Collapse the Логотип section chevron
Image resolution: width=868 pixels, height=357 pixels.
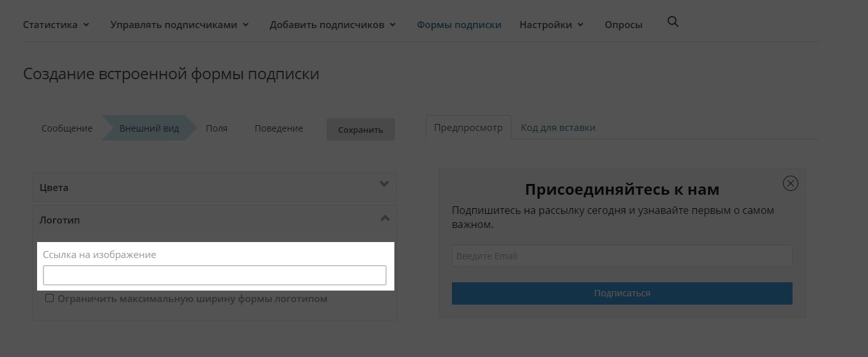(384, 218)
